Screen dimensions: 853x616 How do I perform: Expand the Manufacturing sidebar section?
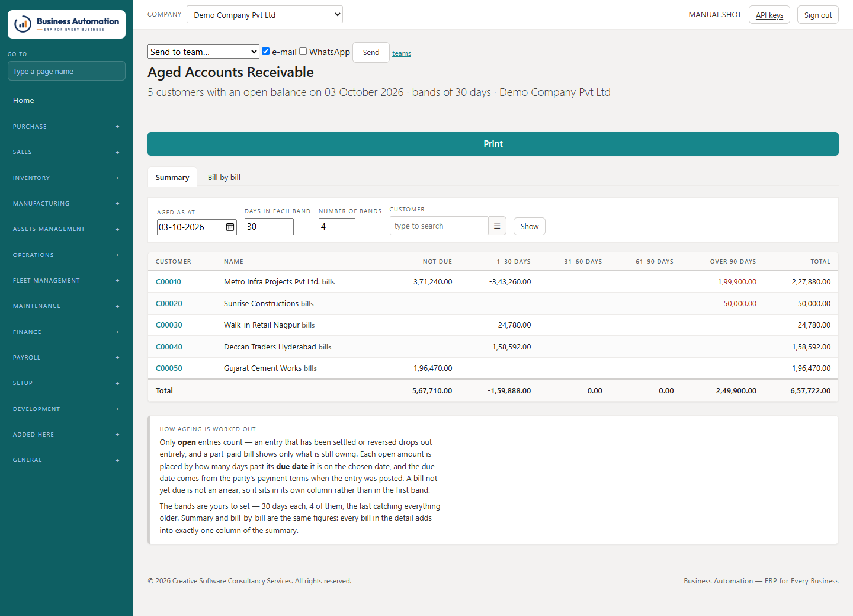click(66, 204)
